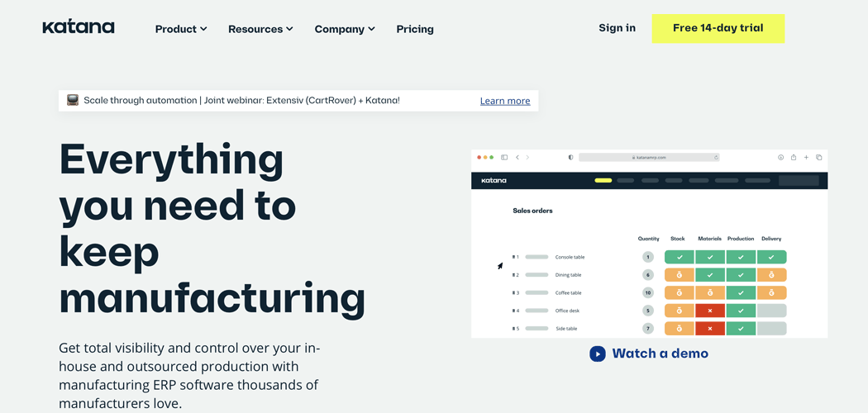Viewport: 868px width, 413px height.
Task: Click Side table gray delivery cell
Action: (771, 329)
